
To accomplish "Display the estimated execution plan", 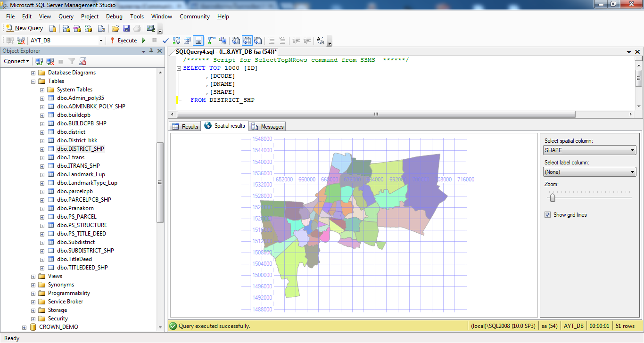I will tap(177, 41).
